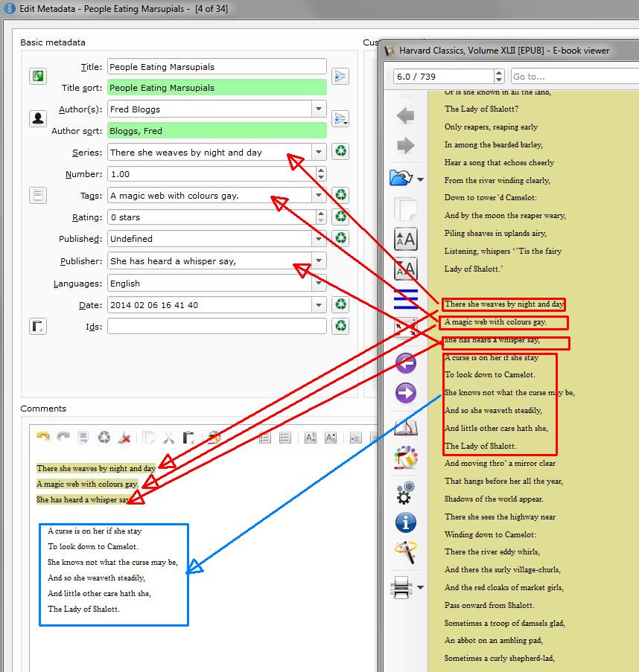Apply subscript in Comments editor
This screenshot has width=639, height=672.
331,438
